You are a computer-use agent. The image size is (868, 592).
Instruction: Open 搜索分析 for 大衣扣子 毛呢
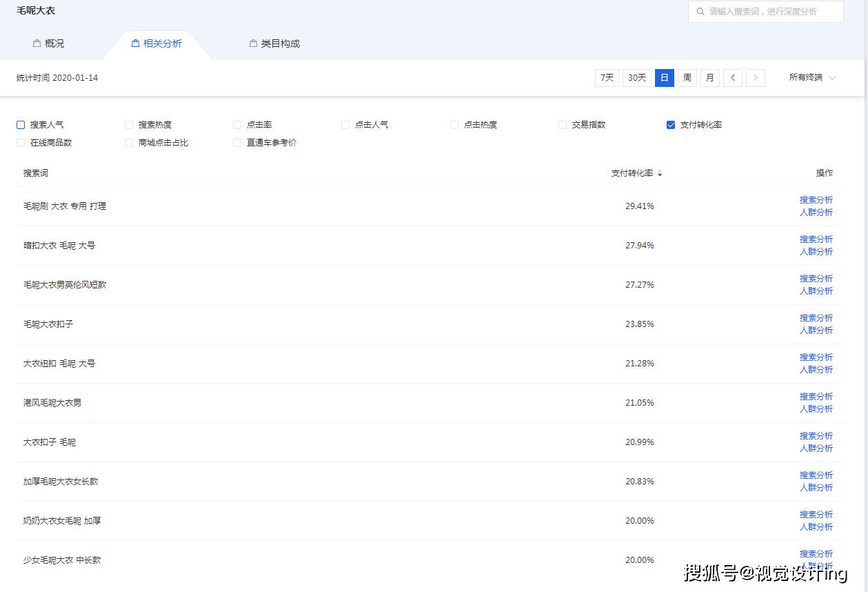pos(816,436)
